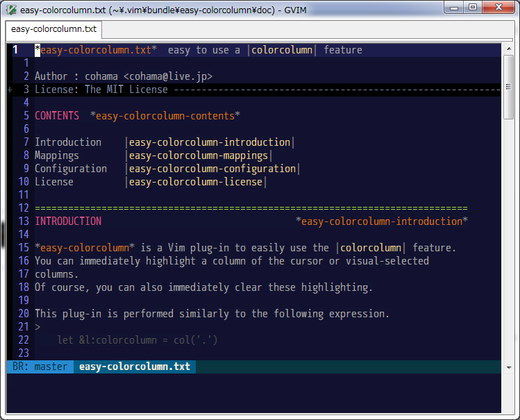Follow the easy-colorcolumn-mappings link
This screenshot has width=520, height=420.
199,156
